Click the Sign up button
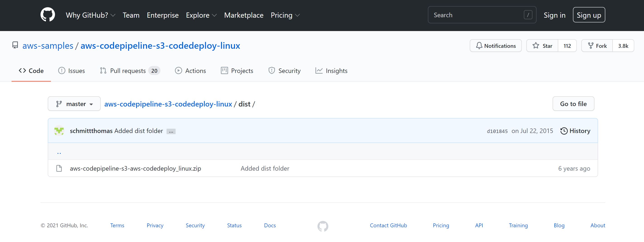Image resolution: width=644 pixels, height=242 pixels. [x=589, y=15]
